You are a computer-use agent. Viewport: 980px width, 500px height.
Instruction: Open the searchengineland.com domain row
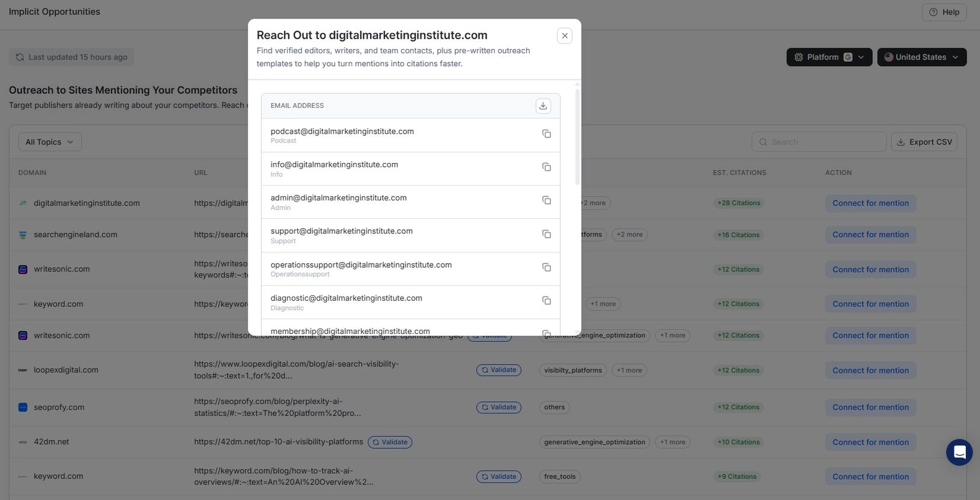(x=75, y=235)
